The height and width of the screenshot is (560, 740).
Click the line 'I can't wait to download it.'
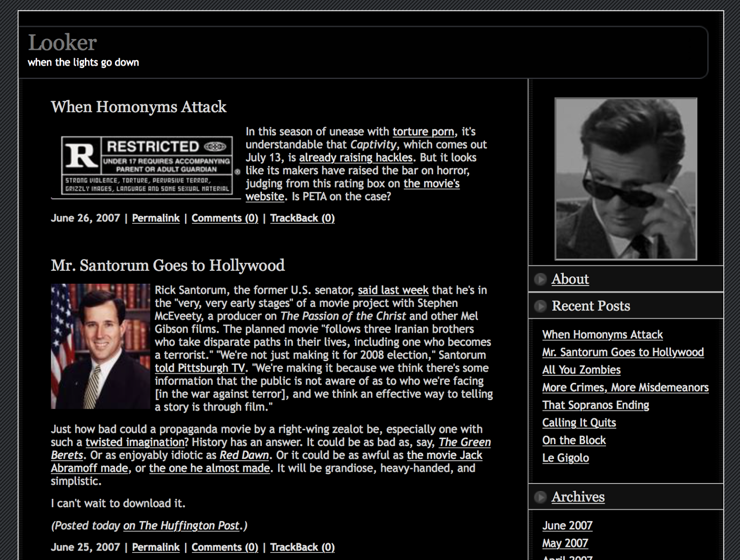tap(118, 504)
